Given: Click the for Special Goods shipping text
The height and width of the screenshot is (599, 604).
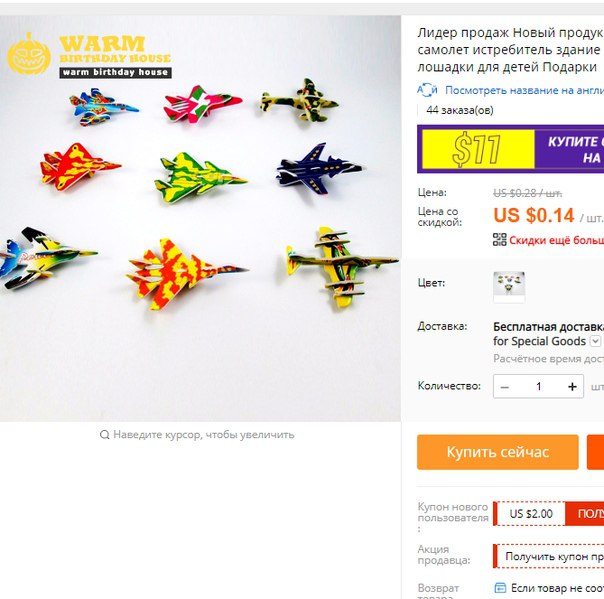Looking at the screenshot, I should coord(539,341).
